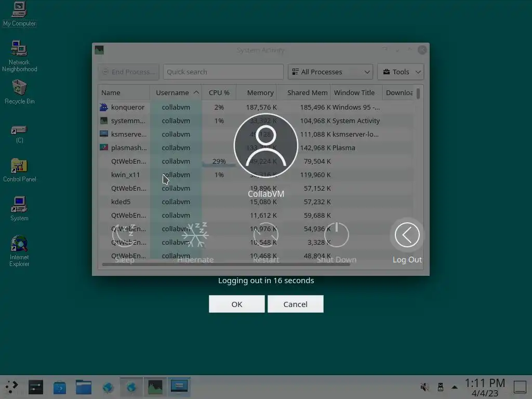This screenshot has height=399, width=532.
Task: Click the Show Desktop button in the panel
Action: (520, 387)
